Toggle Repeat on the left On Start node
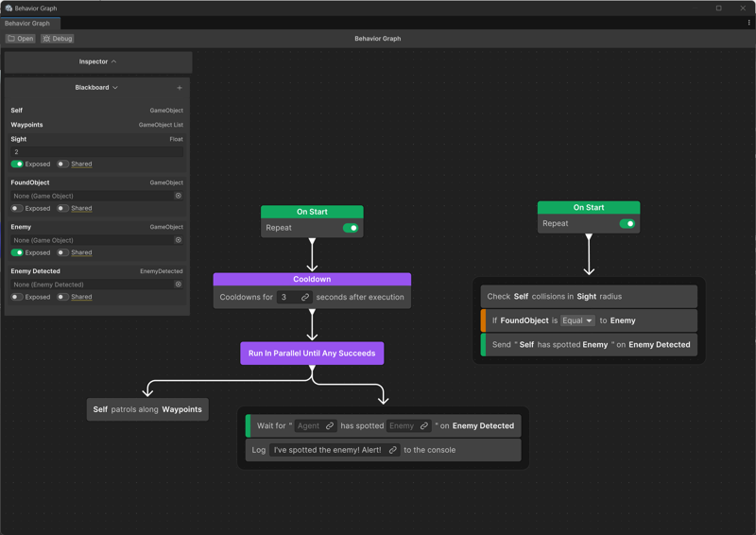The image size is (756, 535). 351,228
